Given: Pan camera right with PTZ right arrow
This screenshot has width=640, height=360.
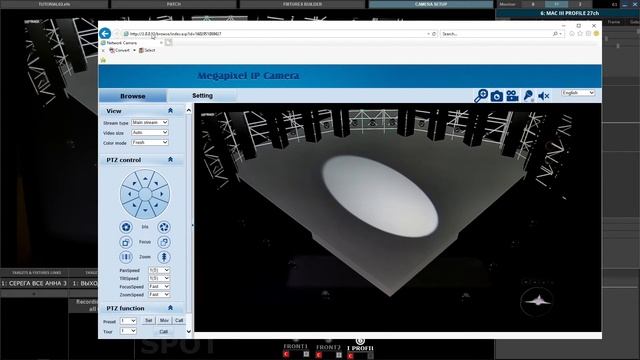Looking at the screenshot, I should pos(161,194).
